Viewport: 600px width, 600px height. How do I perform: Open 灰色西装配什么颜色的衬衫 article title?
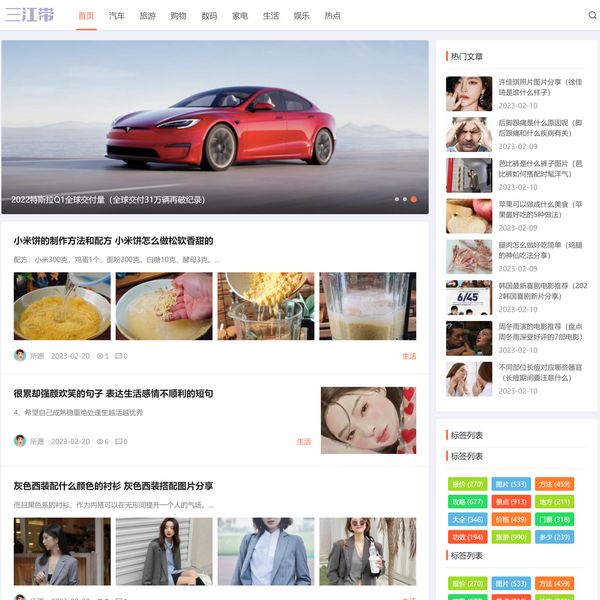113,486
